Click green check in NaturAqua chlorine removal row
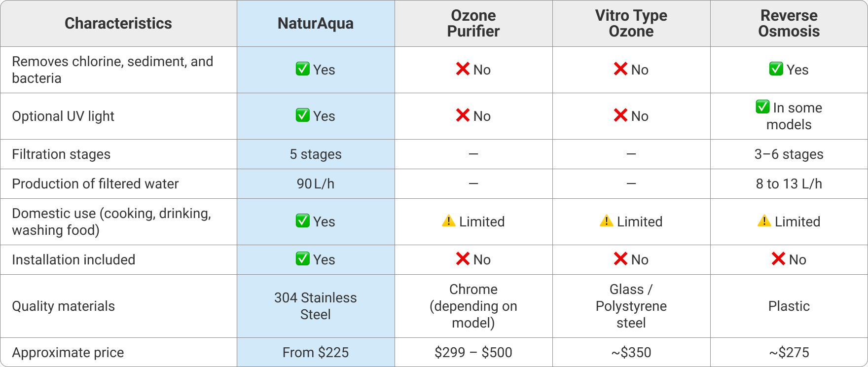Screen dimensions: 868x367 tap(302, 69)
